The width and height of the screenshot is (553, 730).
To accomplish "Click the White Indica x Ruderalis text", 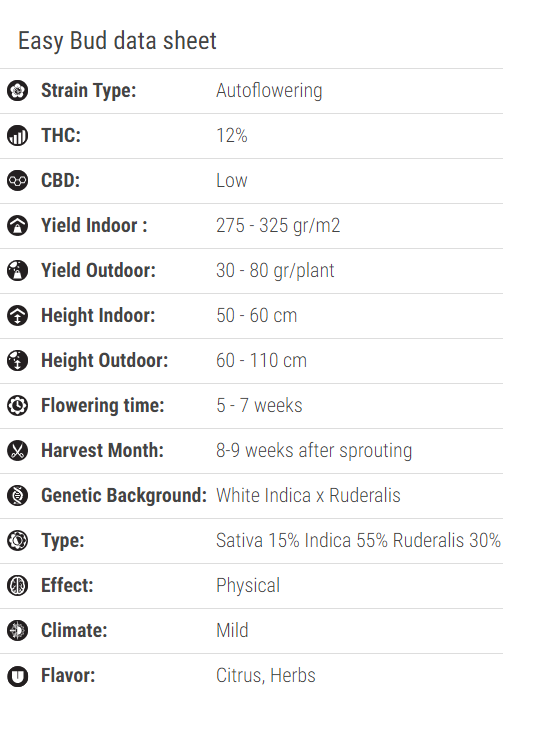I will pos(308,496).
